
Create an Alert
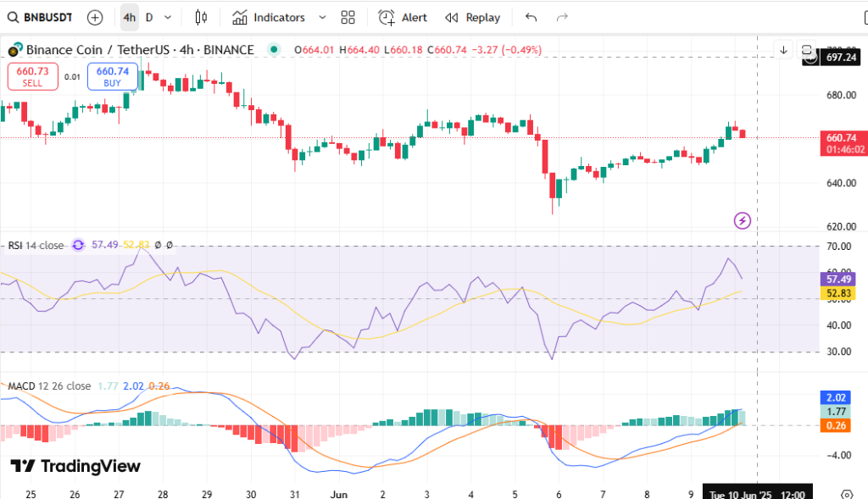403,18
